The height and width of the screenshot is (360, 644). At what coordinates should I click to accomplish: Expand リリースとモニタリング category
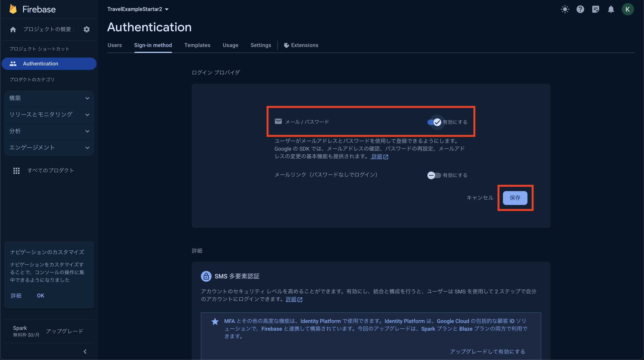(49, 115)
